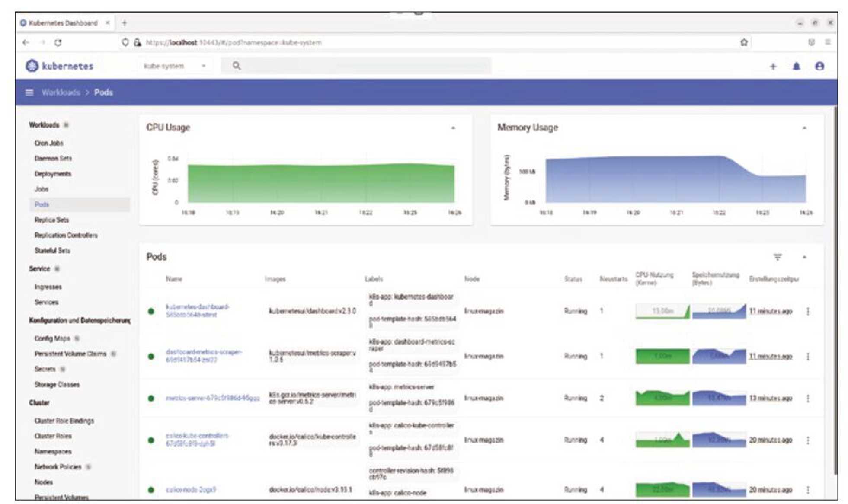
Task: Open the user account icon
Action: tap(819, 66)
